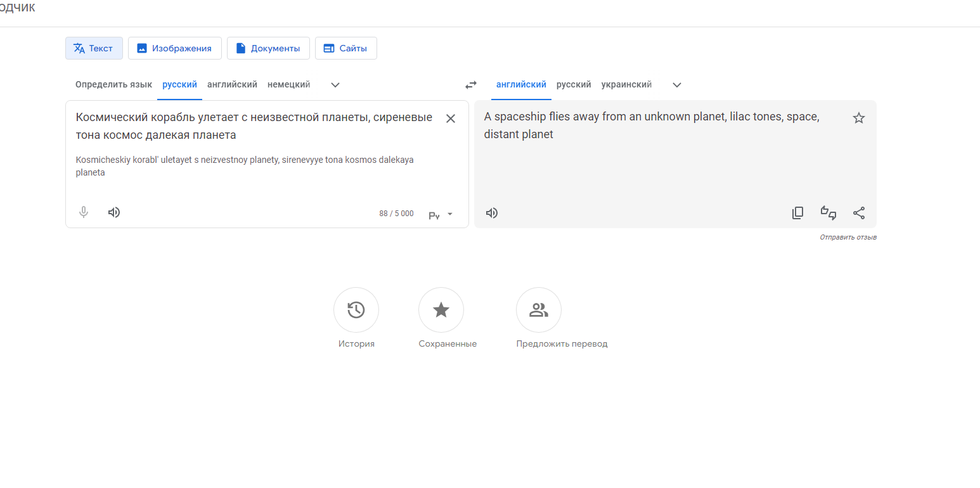Select Russian as target language
The height and width of the screenshot is (488, 980).
coord(574,85)
